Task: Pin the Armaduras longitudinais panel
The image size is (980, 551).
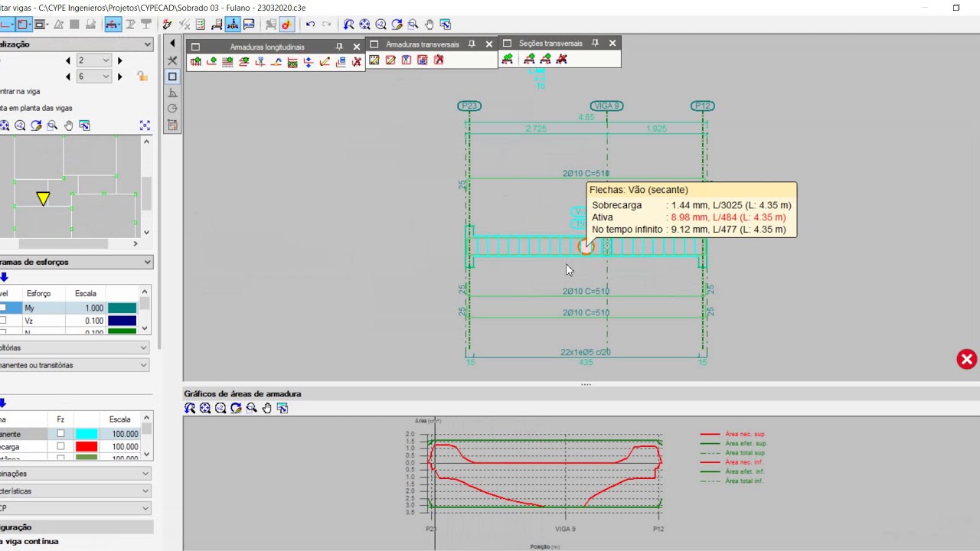Action: (339, 47)
